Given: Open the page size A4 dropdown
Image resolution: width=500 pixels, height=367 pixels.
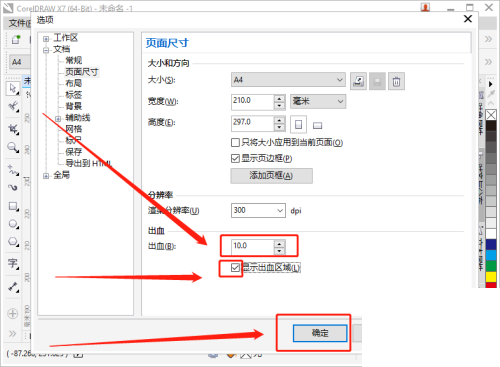Looking at the screenshot, I should [x=288, y=80].
